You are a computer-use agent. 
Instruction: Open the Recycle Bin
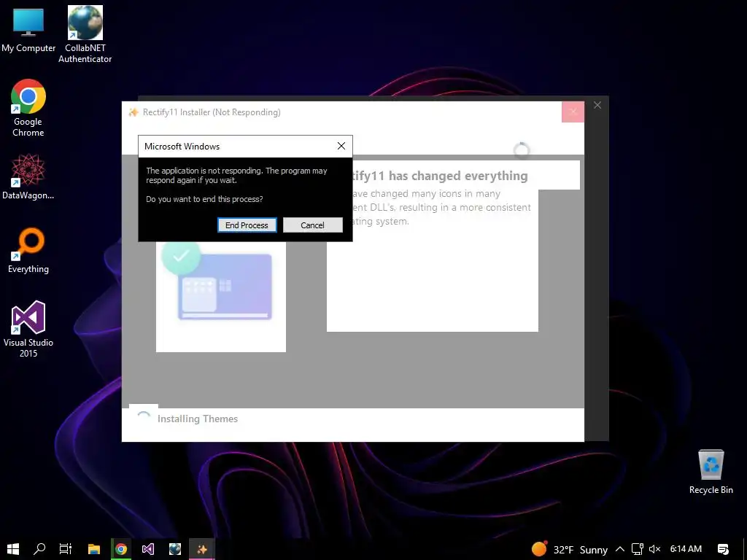[711, 472]
